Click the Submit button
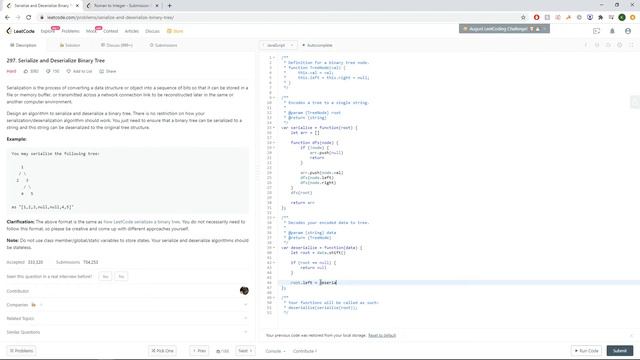Image resolution: width=640 pixels, height=360 pixels. tap(620, 351)
